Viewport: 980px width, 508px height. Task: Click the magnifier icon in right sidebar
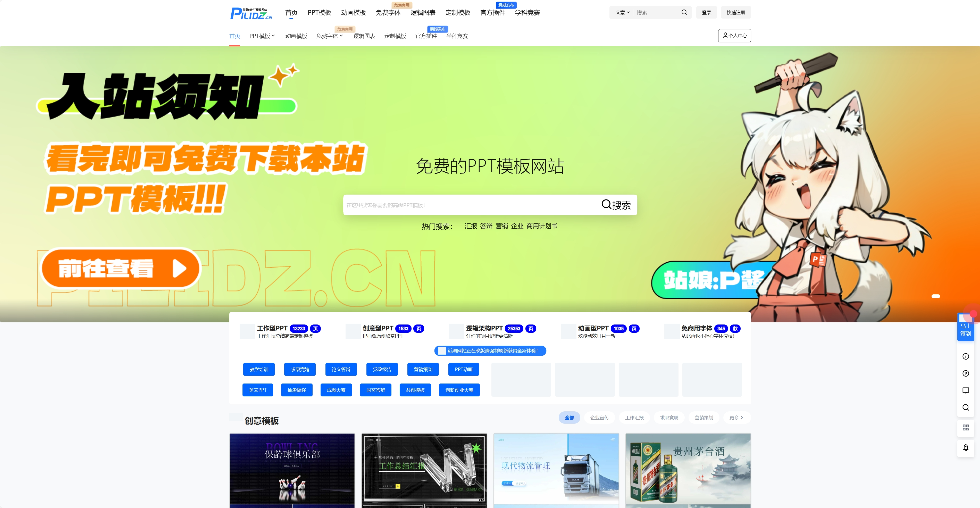[x=966, y=407]
